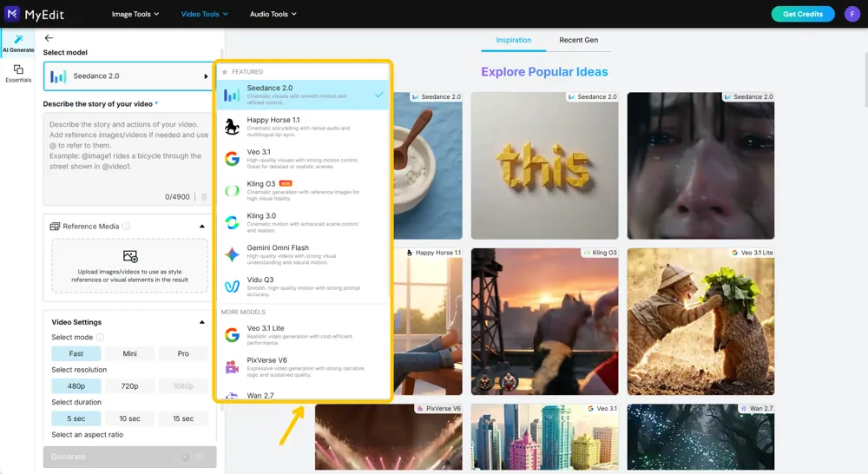
Task: Select PixVerse V6 model
Action: 303,366
